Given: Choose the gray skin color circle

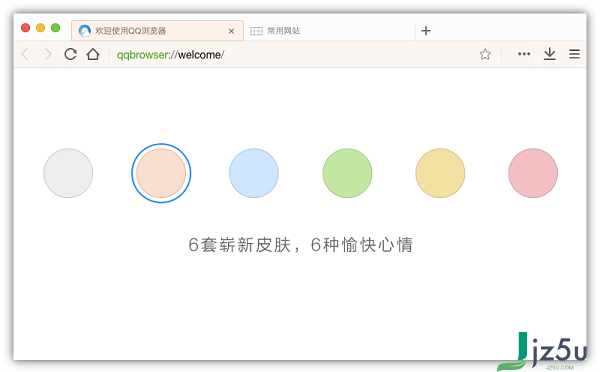Looking at the screenshot, I should [68, 173].
